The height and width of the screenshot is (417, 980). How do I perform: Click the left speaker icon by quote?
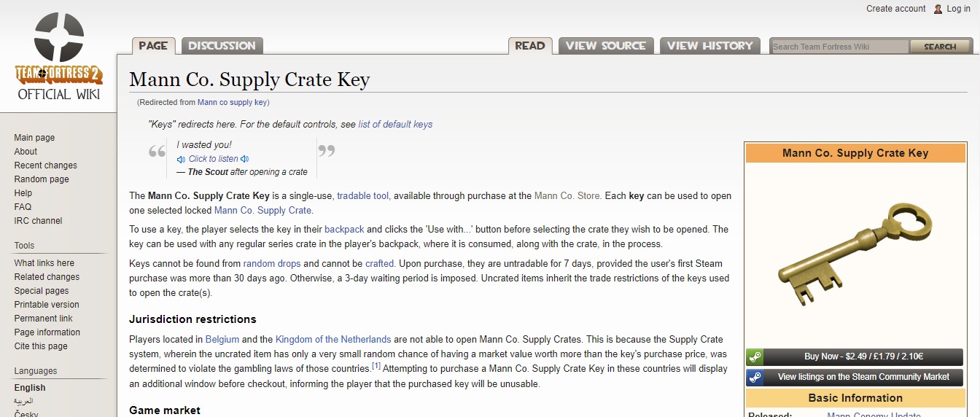[181, 159]
